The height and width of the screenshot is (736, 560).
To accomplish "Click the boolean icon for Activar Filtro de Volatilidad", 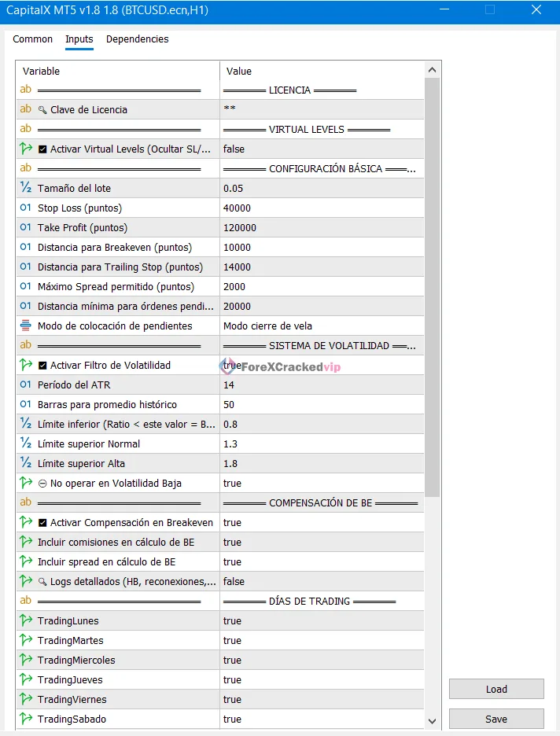I will (25, 365).
